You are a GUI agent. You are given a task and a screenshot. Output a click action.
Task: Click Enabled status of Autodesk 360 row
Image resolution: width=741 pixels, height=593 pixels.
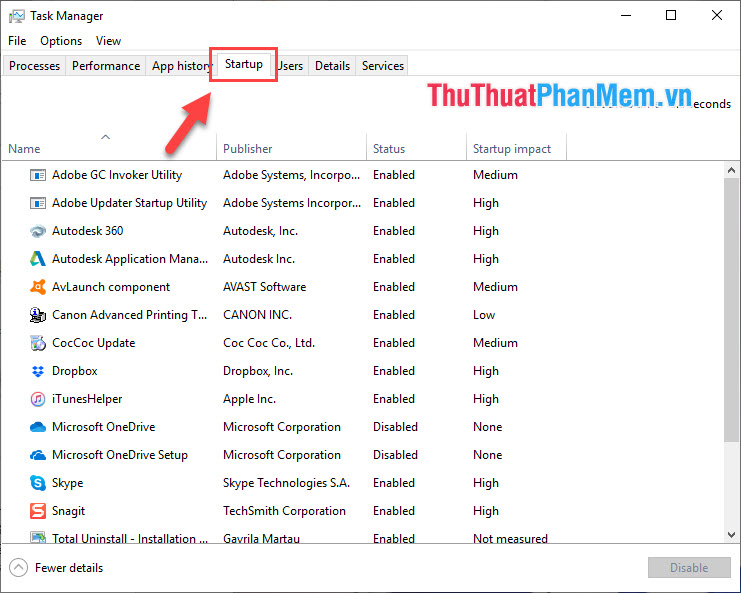tap(394, 231)
